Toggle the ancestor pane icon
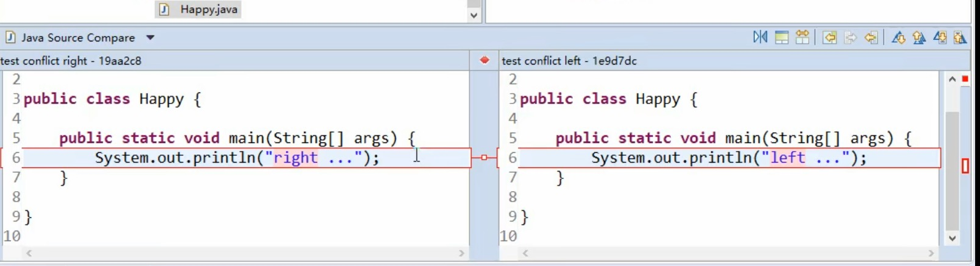Screen dimensions: 980x266 tap(781, 37)
